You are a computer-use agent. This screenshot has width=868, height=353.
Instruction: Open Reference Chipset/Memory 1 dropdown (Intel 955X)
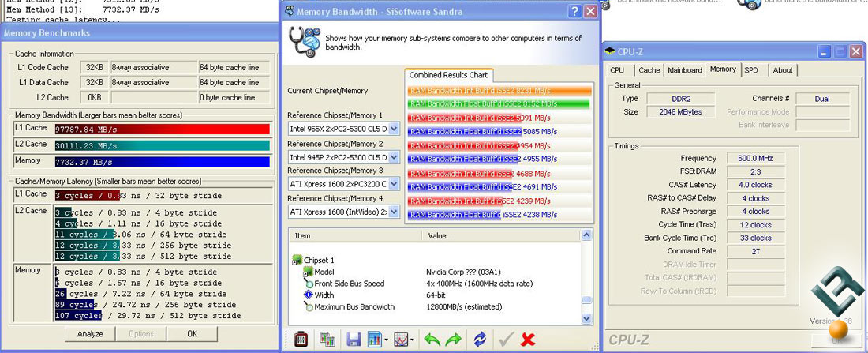pyautogui.click(x=394, y=130)
